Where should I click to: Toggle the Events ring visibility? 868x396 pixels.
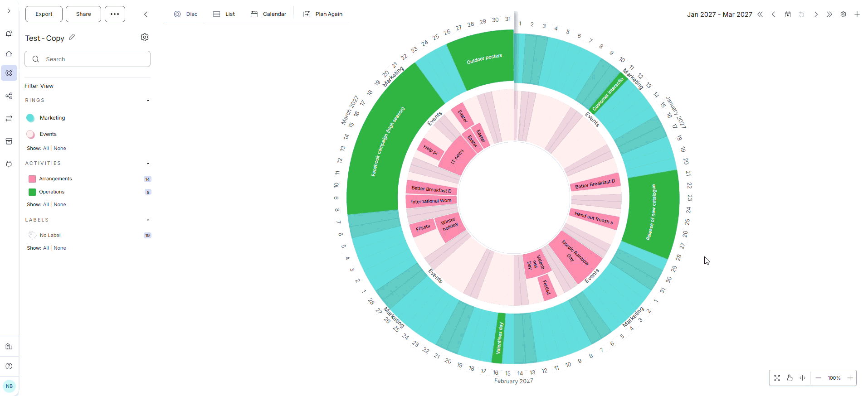click(x=30, y=134)
